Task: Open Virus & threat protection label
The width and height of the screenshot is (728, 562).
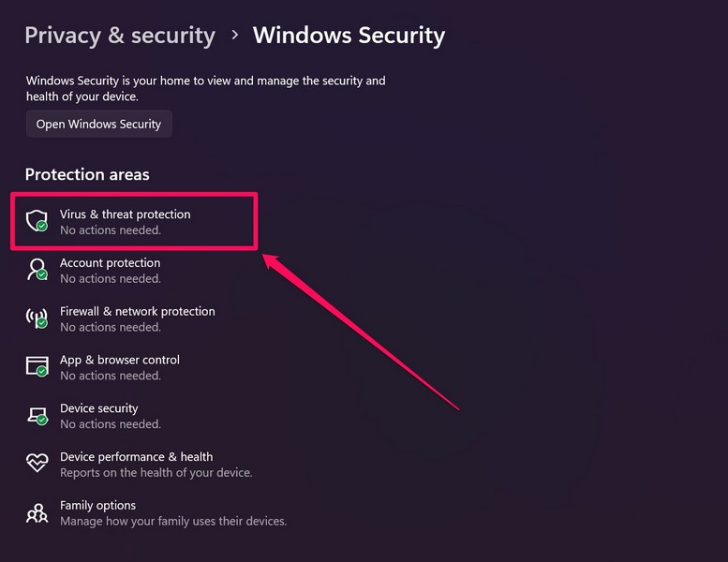Action: [x=125, y=214]
